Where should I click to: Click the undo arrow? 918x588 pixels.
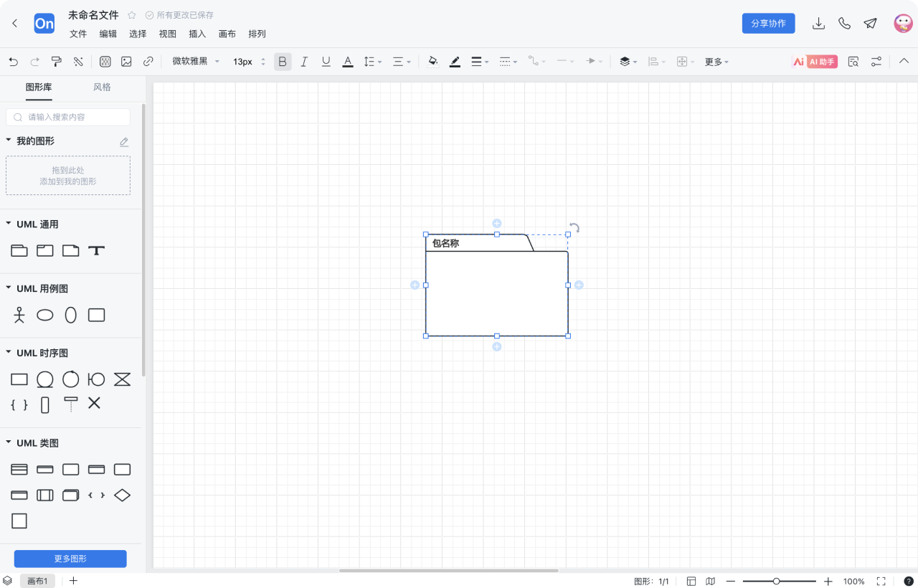(x=14, y=62)
